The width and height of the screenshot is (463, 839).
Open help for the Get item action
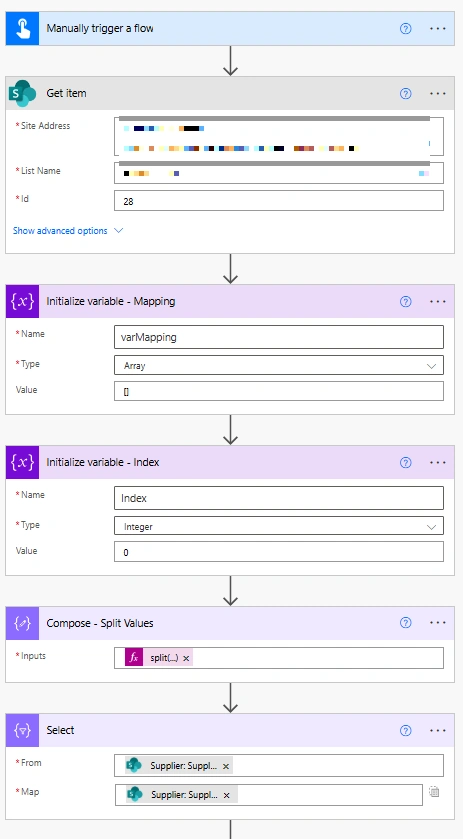(x=406, y=94)
